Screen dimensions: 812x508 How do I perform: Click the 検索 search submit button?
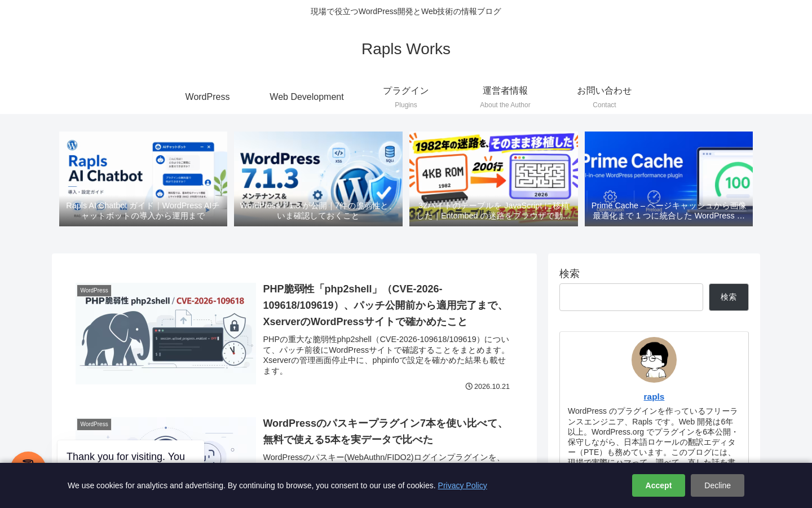729,297
